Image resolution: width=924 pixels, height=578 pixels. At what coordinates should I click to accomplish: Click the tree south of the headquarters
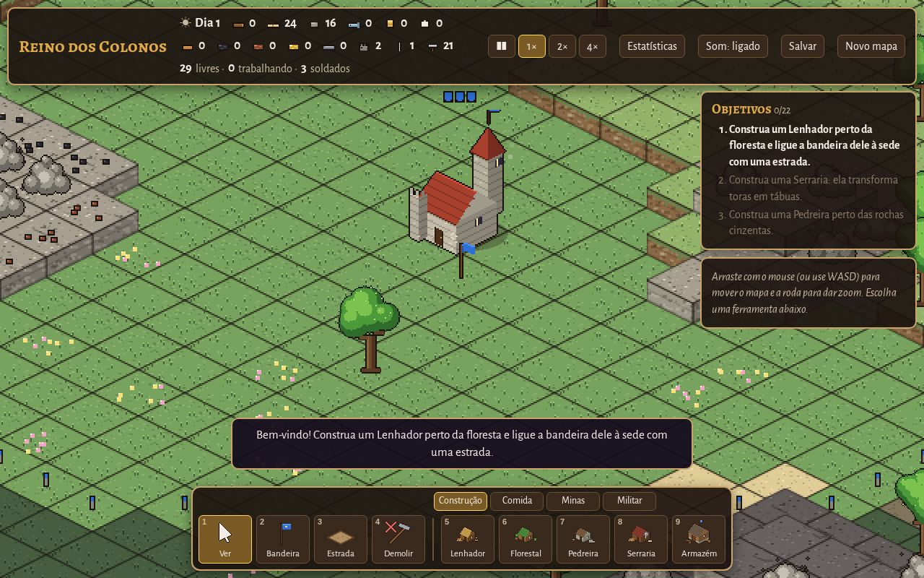[x=369, y=329]
